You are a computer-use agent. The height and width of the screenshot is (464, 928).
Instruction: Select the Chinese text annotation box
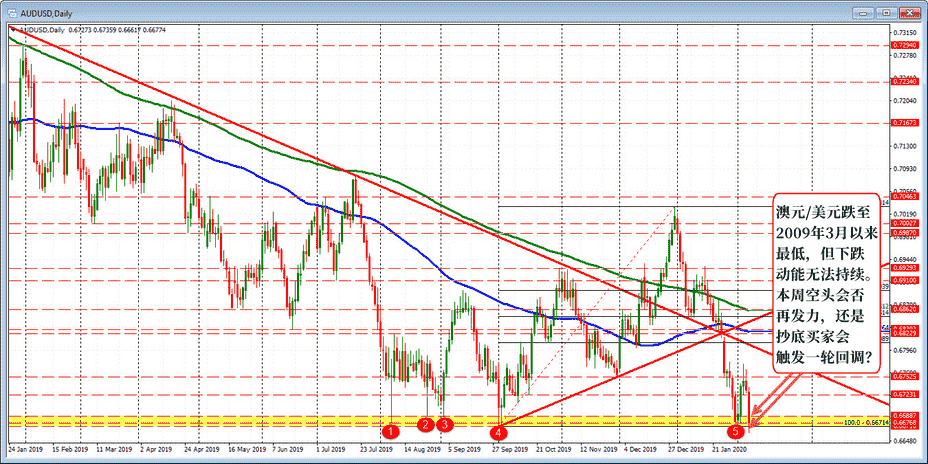coord(826,280)
